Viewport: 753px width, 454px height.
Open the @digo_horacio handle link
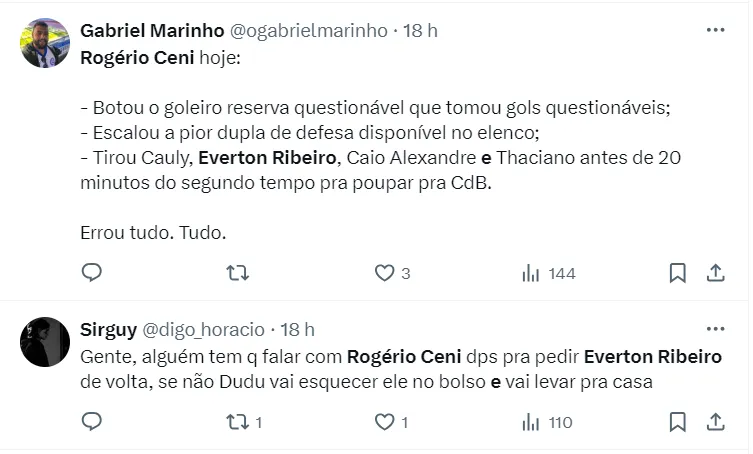click(x=204, y=328)
